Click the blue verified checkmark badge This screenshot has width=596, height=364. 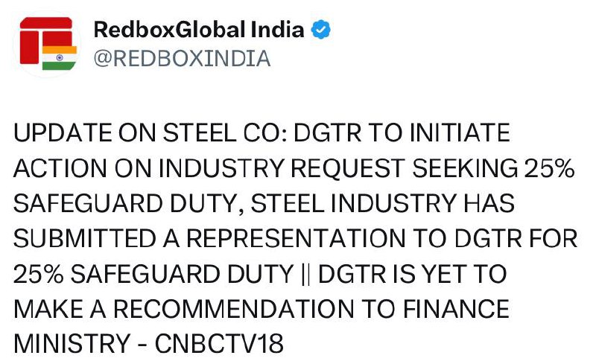click(x=321, y=30)
